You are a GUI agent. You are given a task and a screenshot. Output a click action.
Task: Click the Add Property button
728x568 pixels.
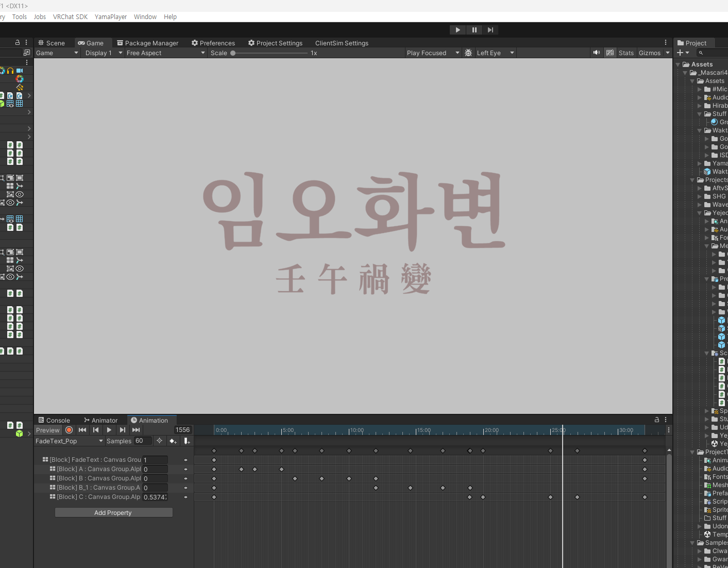click(113, 512)
